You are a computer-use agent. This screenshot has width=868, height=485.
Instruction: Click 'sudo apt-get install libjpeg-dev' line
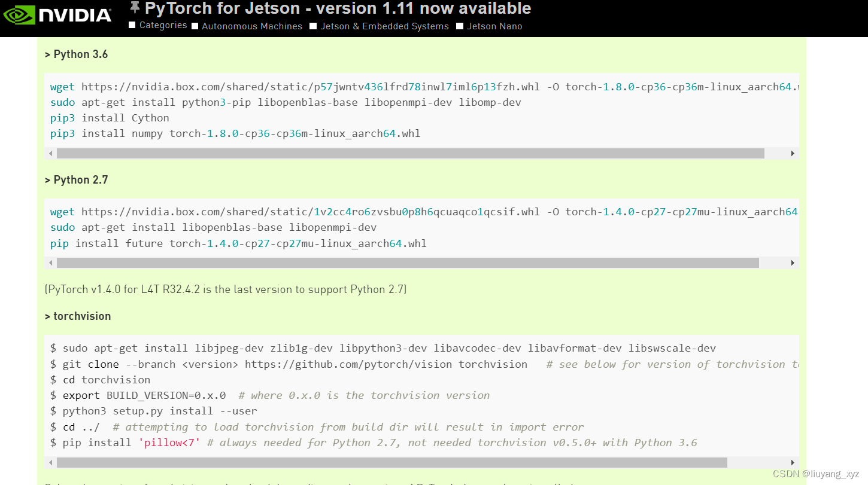coord(383,348)
